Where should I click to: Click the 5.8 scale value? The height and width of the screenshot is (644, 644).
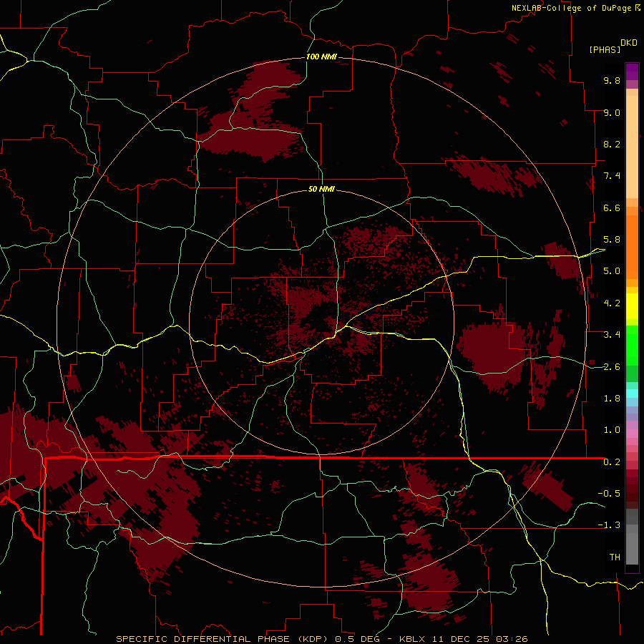click(x=612, y=240)
